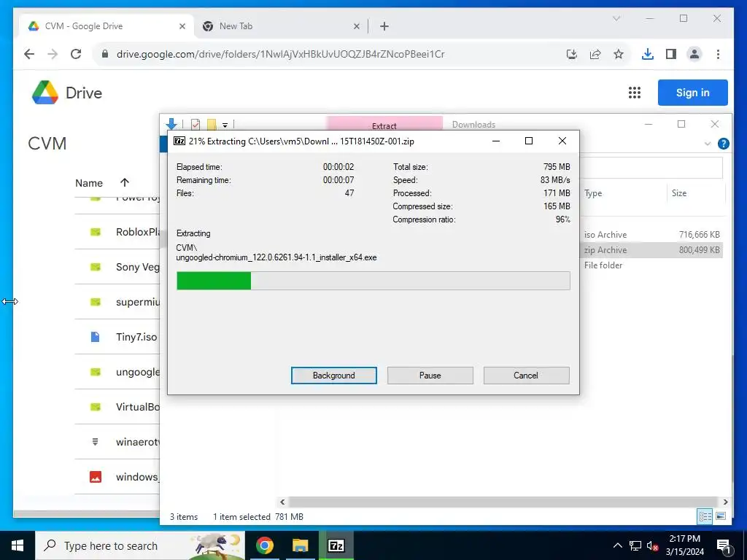747x560 pixels.
Task: Select the RobloxPl file row in Drive
Action: coord(117,232)
